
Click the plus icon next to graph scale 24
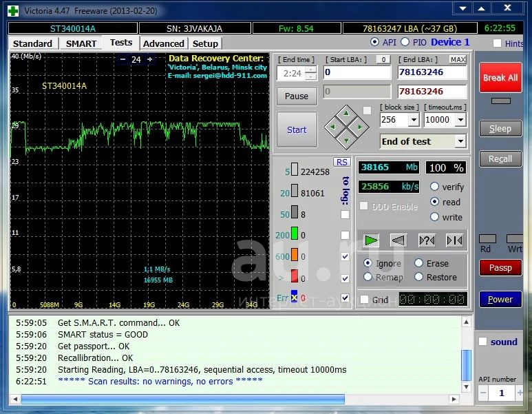click(x=150, y=59)
